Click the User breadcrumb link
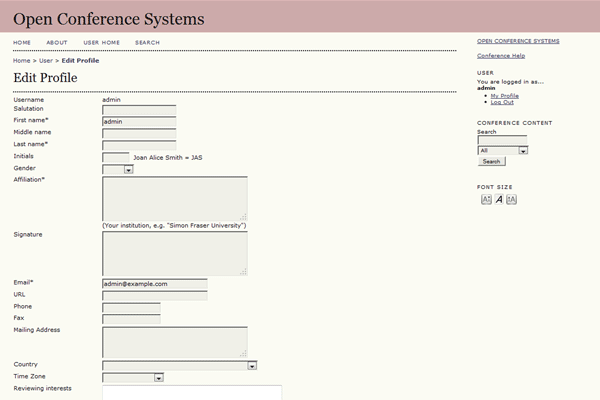 click(45, 61)
